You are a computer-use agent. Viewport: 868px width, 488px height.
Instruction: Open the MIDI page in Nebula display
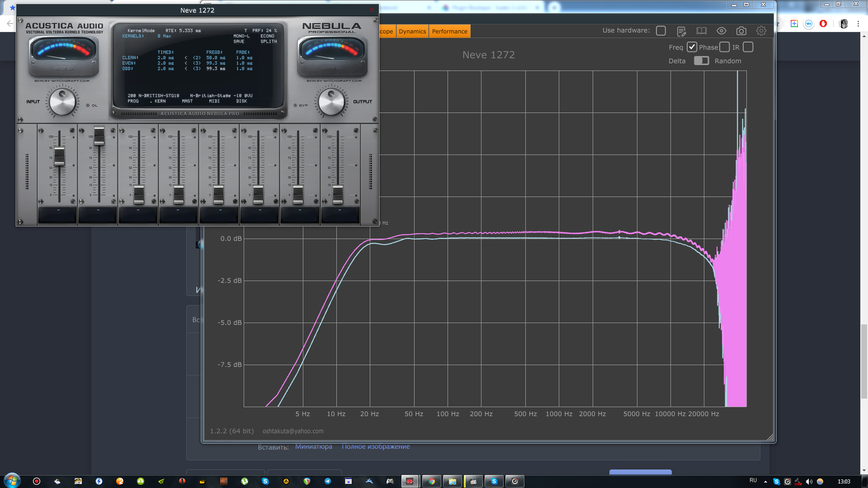point(214,101)
